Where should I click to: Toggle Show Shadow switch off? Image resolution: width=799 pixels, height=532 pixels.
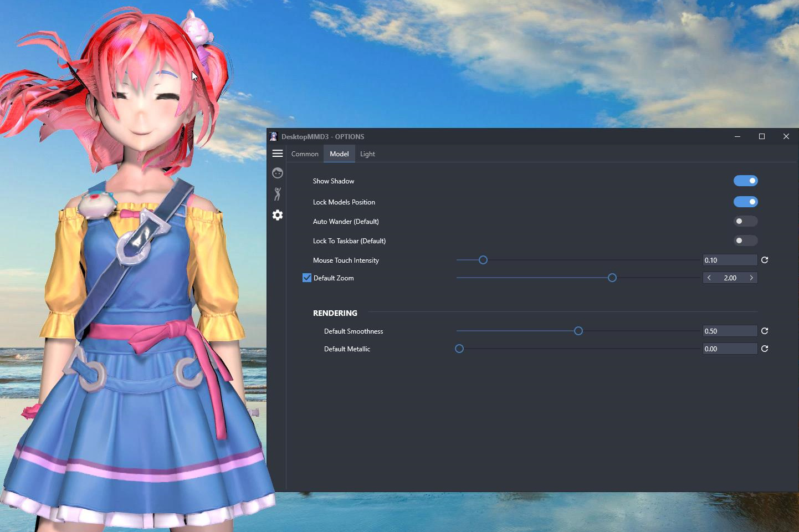point(746,181)
